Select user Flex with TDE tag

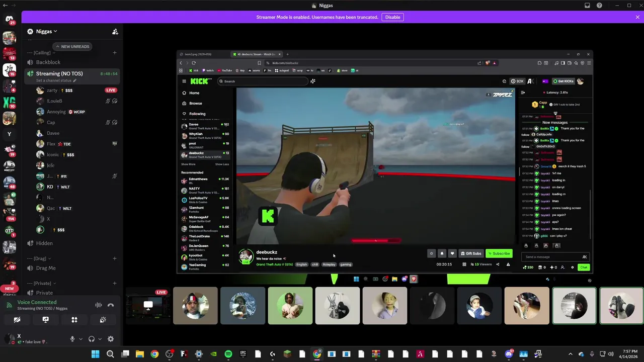pos(76,144)
